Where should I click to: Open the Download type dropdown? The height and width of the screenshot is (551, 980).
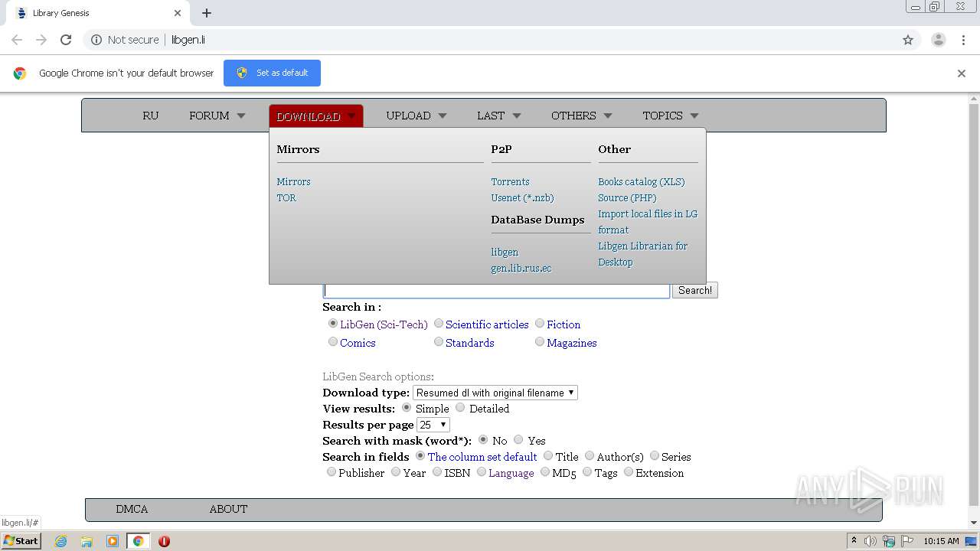[495, 393]
